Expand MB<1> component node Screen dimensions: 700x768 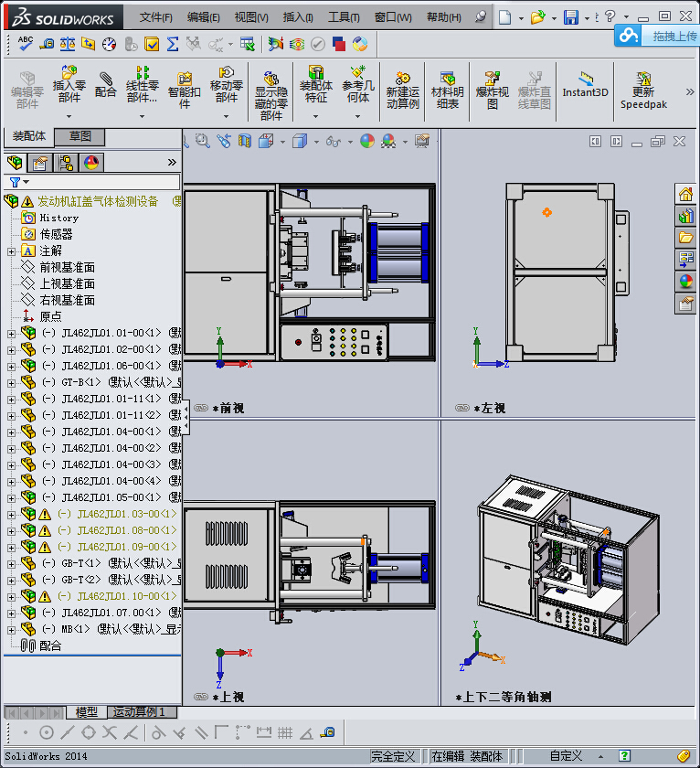11,630
